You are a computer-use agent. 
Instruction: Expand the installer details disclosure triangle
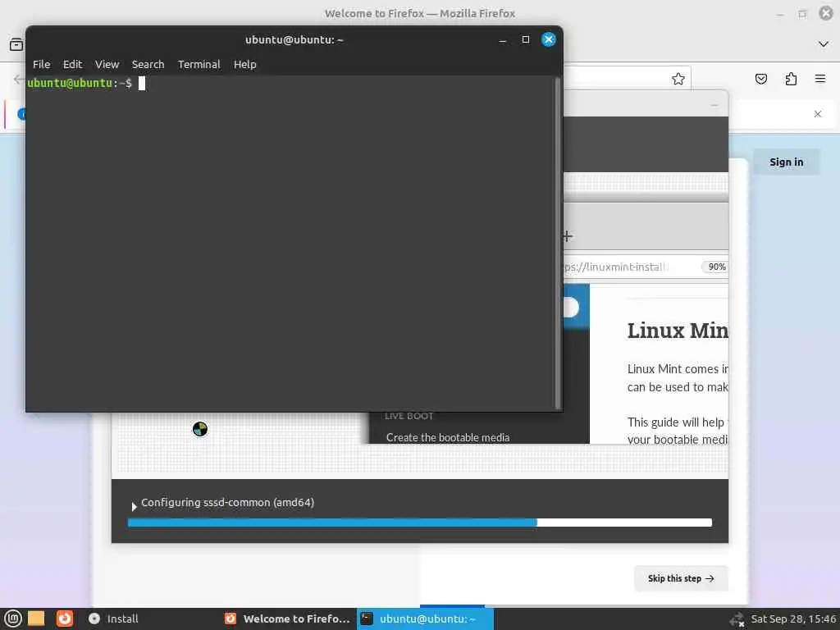(x=134, y=505)
